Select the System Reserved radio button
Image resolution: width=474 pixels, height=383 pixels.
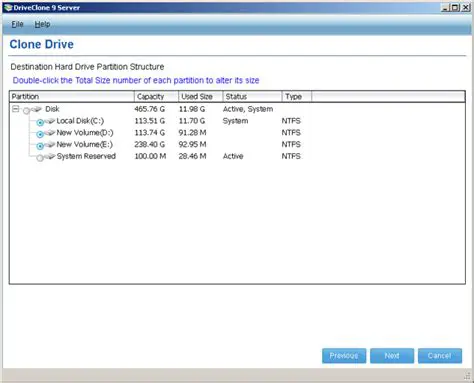click(40, 158)
